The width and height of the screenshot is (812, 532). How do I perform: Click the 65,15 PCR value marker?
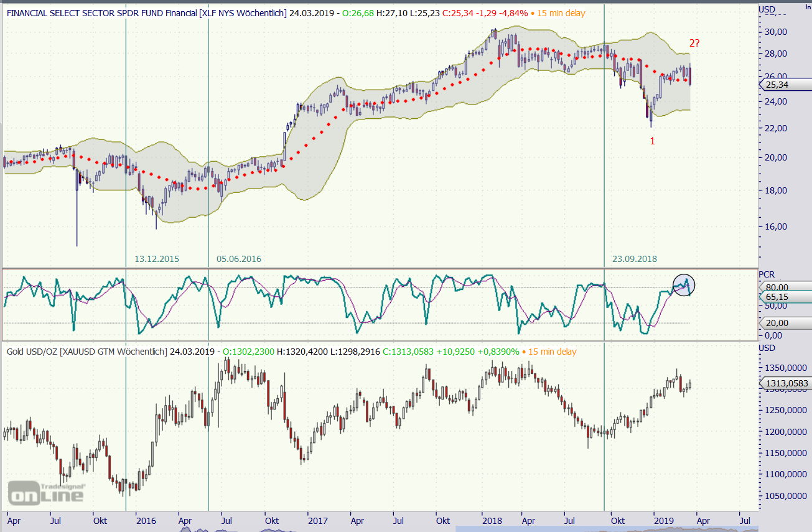point(785,297)
